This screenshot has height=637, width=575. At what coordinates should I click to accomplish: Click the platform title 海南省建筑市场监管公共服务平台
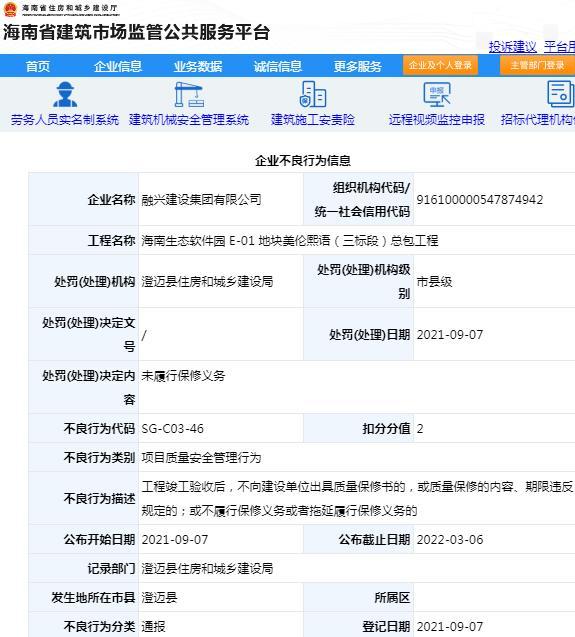click(137, 32)
